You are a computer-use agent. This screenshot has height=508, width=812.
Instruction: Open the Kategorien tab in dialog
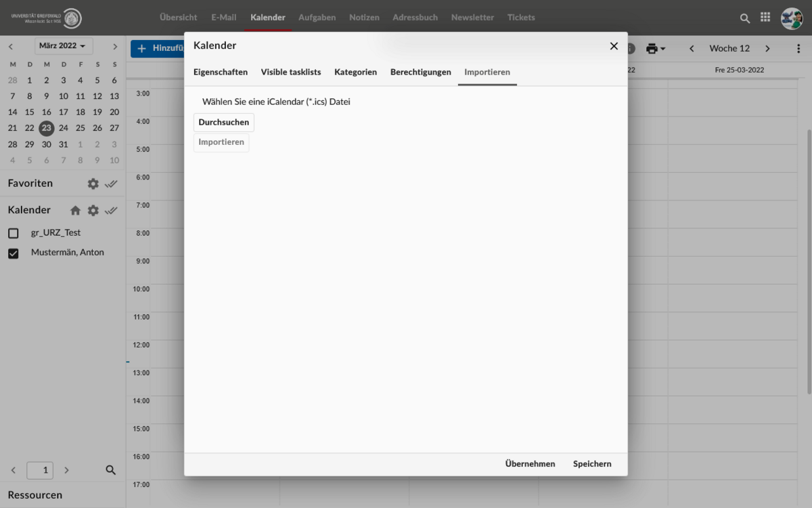coord(355,72)
